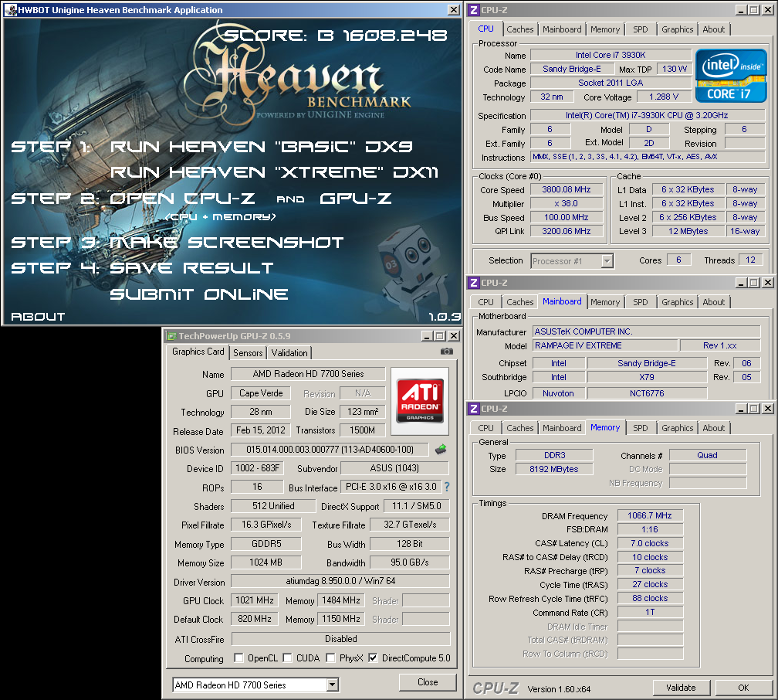
Task: Enable the CUDA checkbox
Action: [287, 658]
